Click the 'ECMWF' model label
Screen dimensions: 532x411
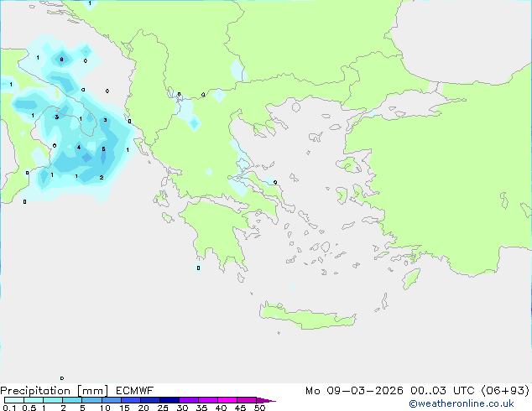[x=135, y=391]
